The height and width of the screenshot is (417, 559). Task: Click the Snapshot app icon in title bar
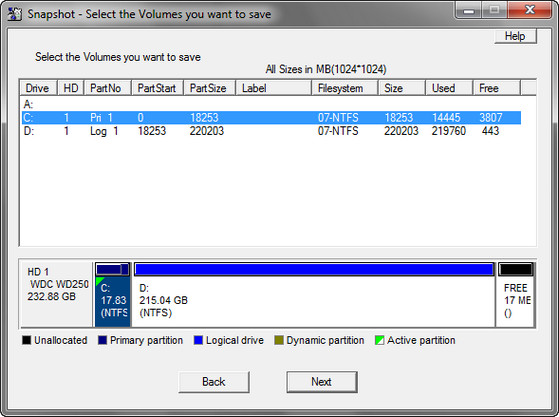pos(15,14)
